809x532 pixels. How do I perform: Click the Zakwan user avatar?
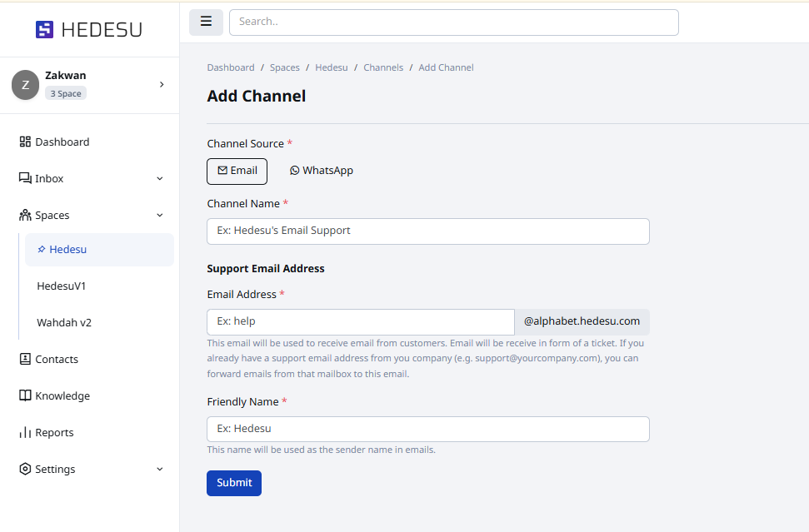click(25, 84)
